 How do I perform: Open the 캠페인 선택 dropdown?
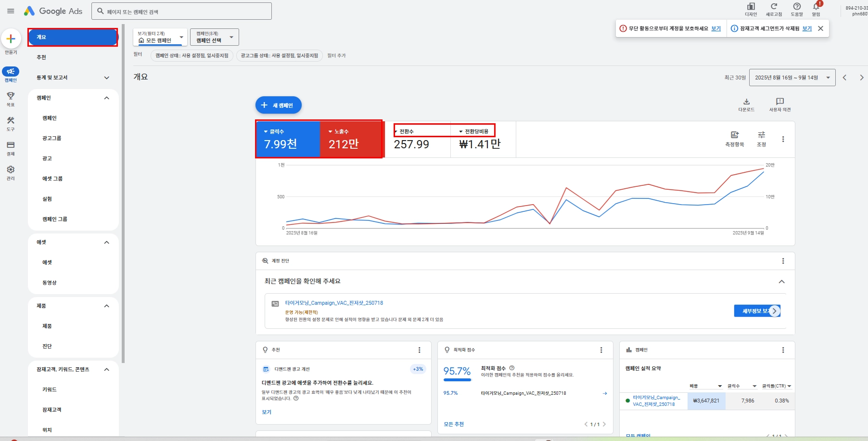tap(215, 37)
